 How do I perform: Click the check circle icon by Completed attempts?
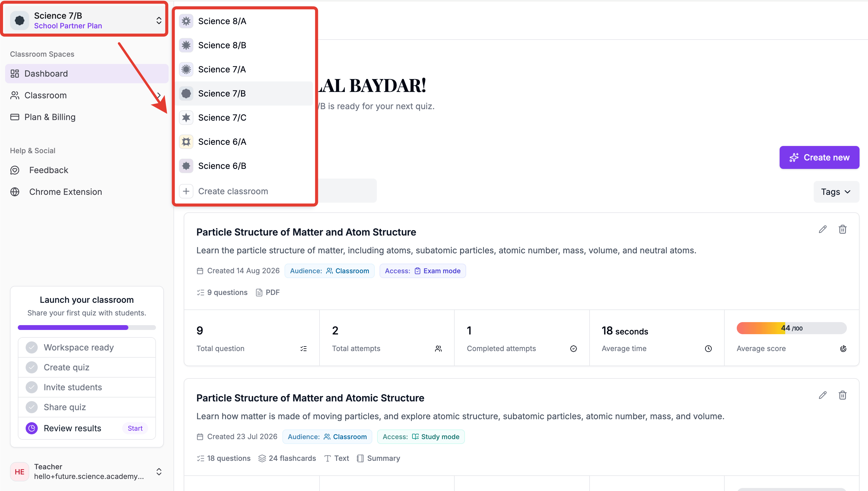pos(574,349)
